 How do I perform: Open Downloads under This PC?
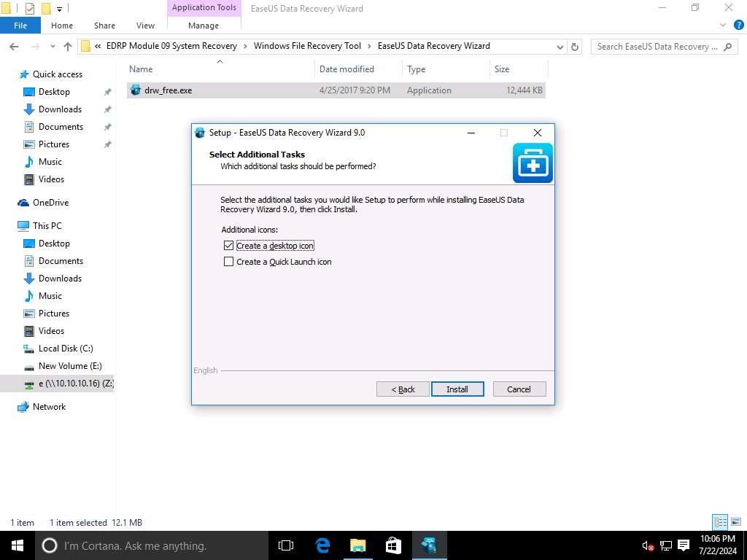click(60, 279)
